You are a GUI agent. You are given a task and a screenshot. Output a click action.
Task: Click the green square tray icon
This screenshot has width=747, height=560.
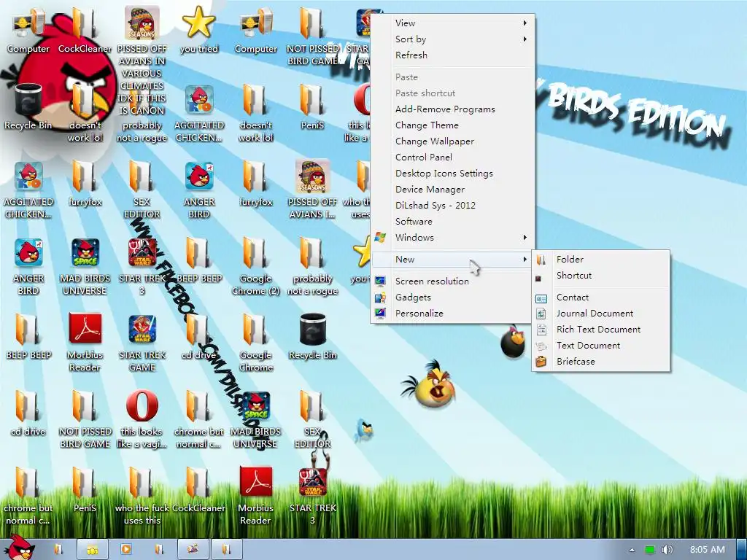649,550
